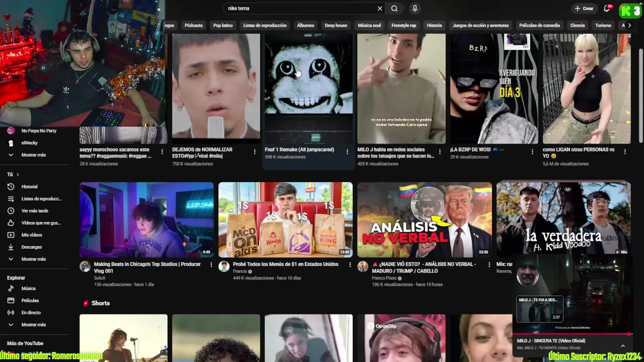Expand the miniplayer with its chevron

(623, 346)
